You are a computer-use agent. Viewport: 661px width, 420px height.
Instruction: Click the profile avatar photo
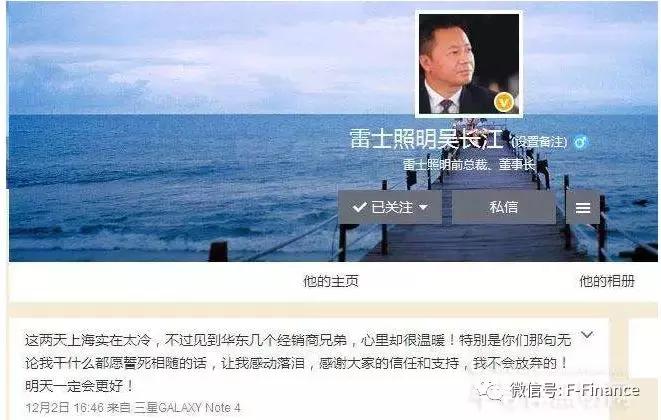pyautogui.click(x=469, y=64)
